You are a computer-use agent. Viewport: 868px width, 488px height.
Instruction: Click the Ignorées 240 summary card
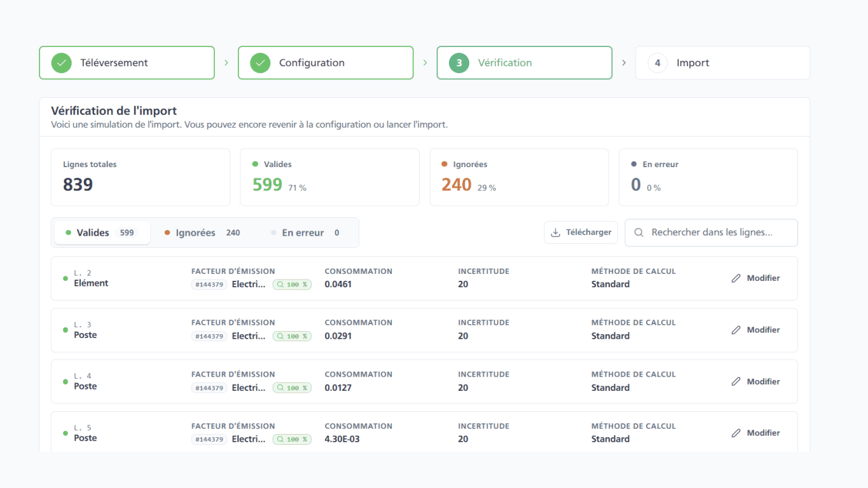pyautogui.click(x=519, y=177)
